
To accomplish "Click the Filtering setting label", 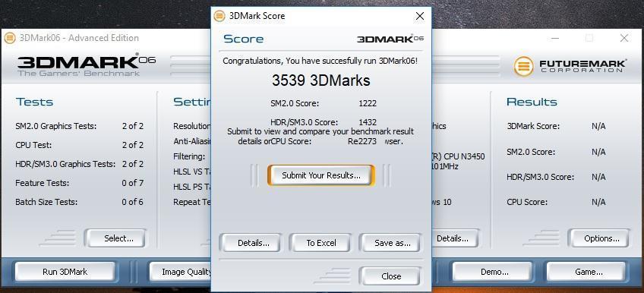I will [189, 156].
